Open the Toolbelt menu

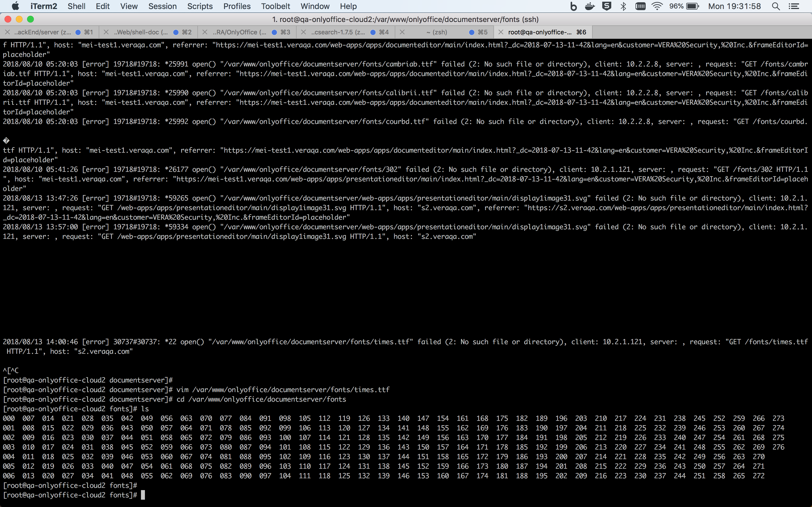[x=275, y=6]
